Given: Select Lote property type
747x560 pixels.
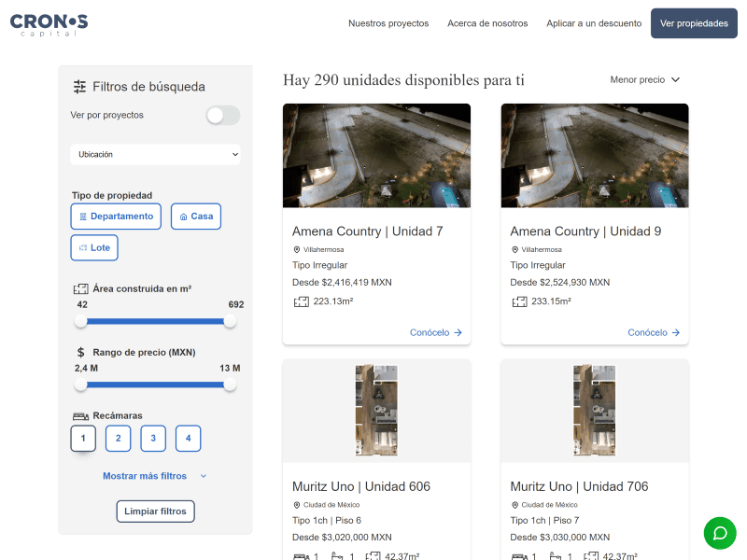Looking at the screenshot, I should tap(94, 247).
